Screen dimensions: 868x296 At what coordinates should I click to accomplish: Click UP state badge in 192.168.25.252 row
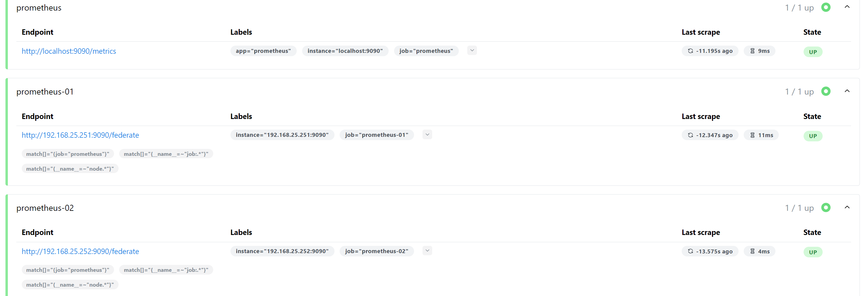(813, 252)
